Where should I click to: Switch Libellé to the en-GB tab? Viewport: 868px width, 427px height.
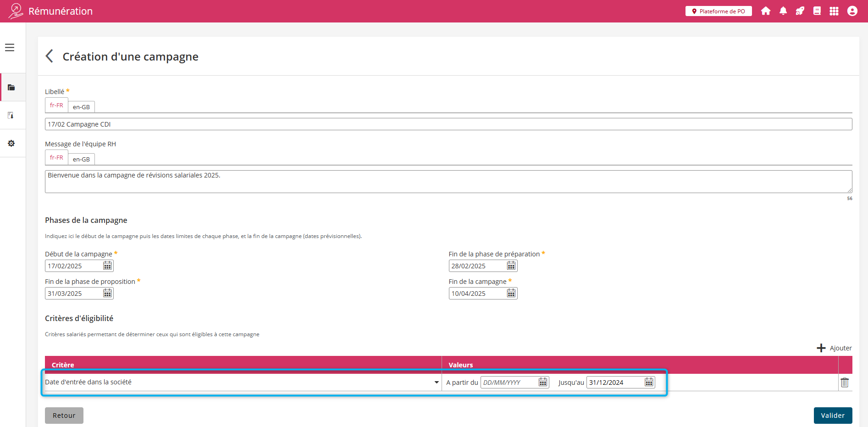pyautogui.click(x=81, y=107)
